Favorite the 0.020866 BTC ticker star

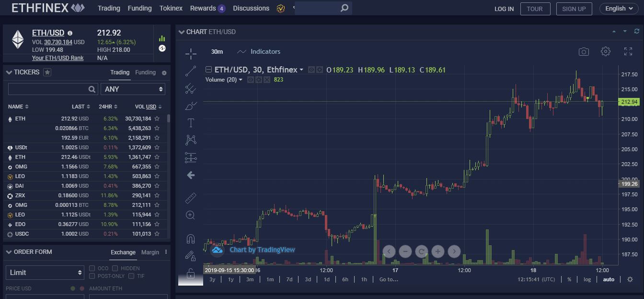[x=157, y=128]
